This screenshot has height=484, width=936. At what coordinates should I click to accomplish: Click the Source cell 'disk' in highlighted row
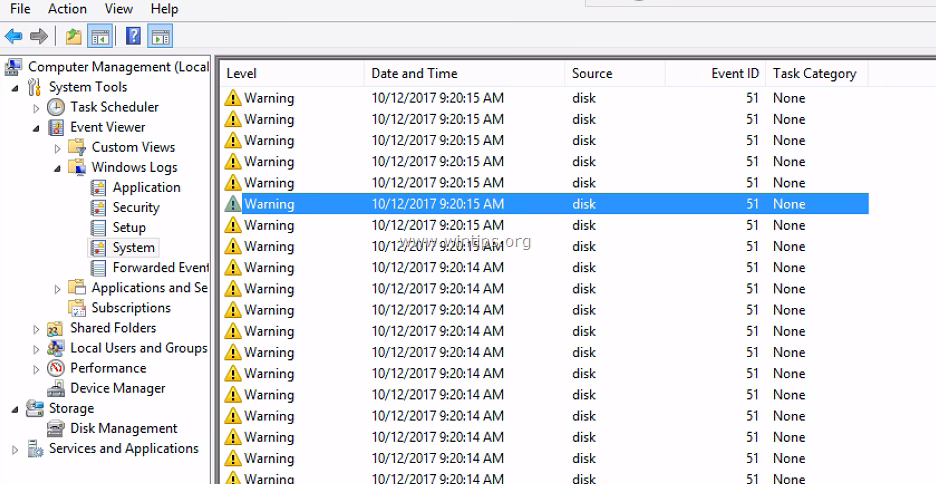click(x=584, y=204)
